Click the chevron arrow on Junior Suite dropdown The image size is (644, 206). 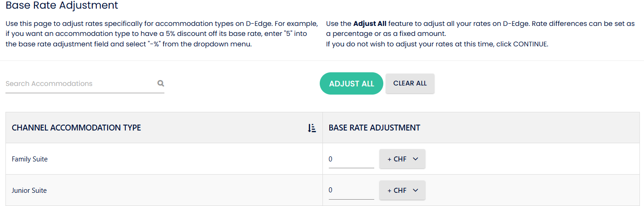pyautogui.click(x=415, y=190)
